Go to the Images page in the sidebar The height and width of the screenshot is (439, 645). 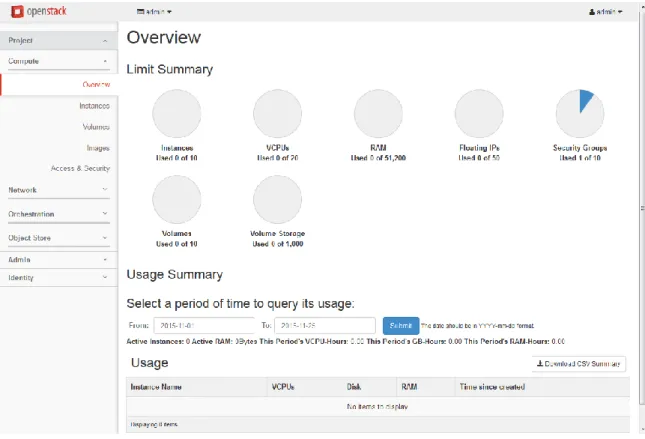(98, 148)
